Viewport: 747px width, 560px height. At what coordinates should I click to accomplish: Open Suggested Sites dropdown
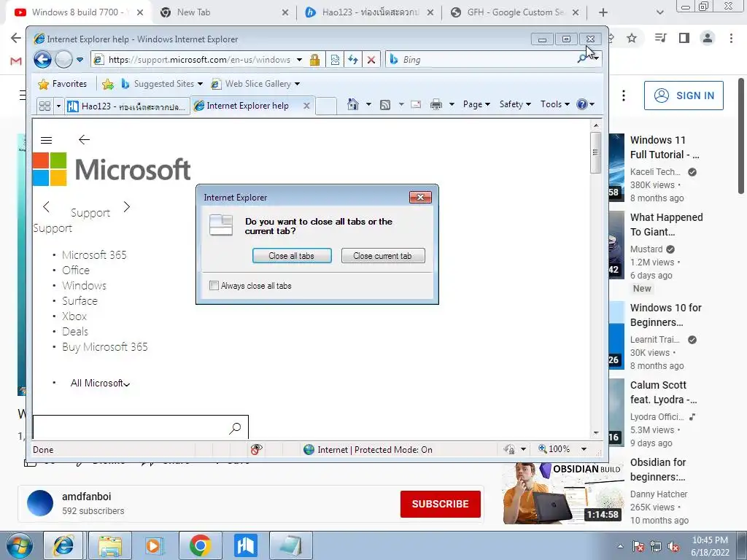click(x=162, y=84)
